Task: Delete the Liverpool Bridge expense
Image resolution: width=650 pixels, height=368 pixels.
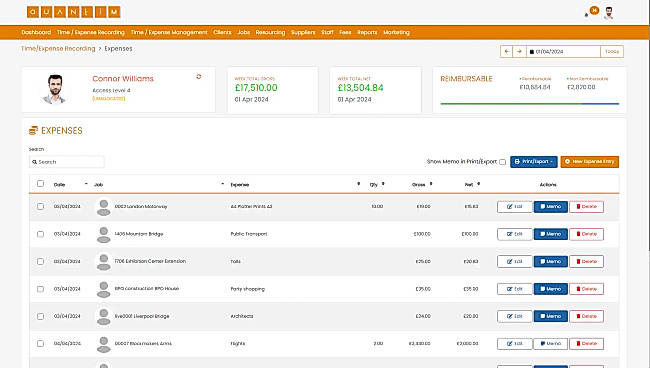Action: coord(586,316)
